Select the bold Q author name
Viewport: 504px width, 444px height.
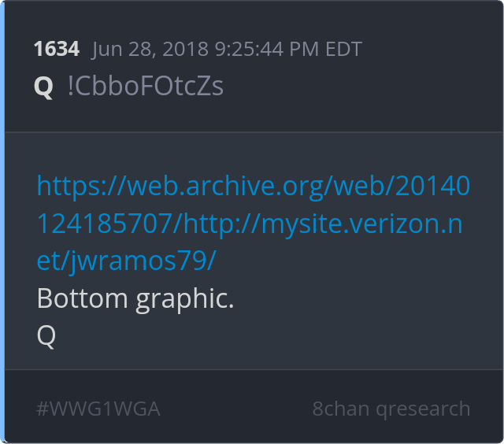coord(43,87)
